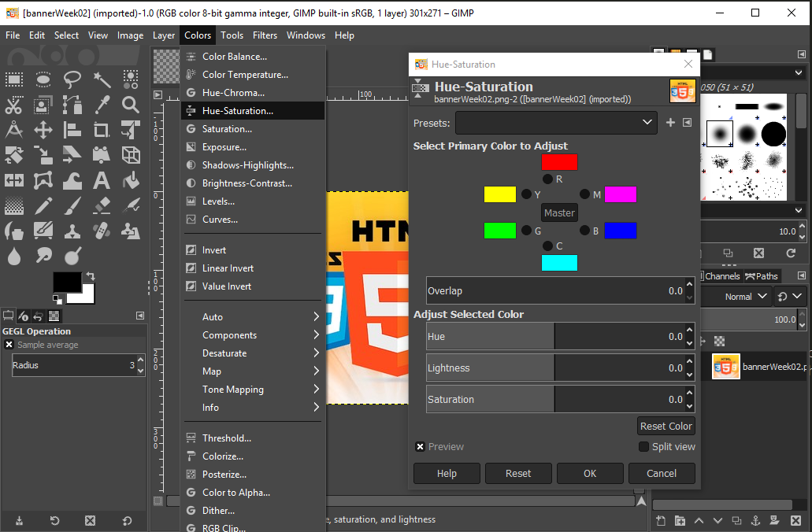Delete layer with bottom-right panel icon

coord(796,521)
